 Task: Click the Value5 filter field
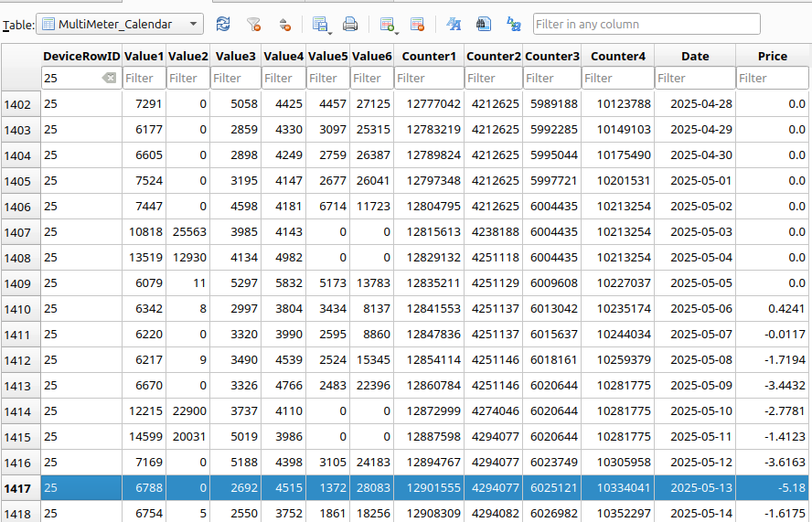pos(328,79)
